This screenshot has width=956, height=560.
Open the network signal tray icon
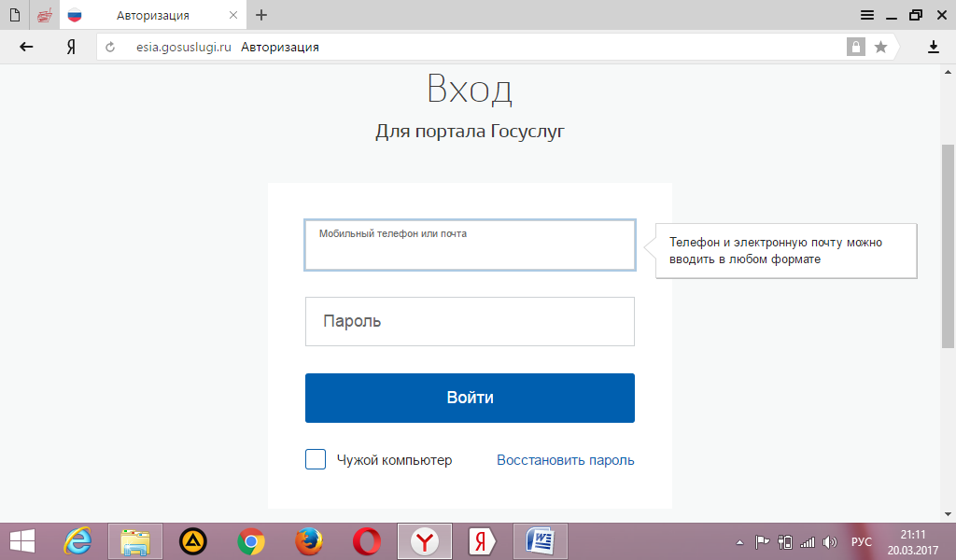point(808,541)
